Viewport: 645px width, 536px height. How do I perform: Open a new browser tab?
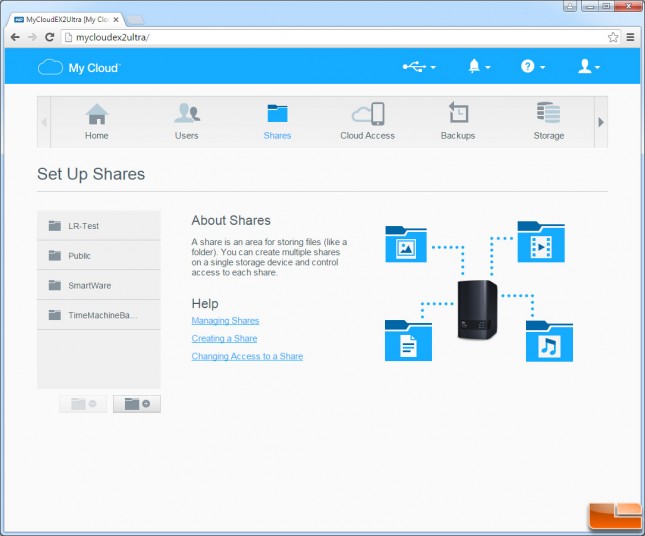(135, 19)
